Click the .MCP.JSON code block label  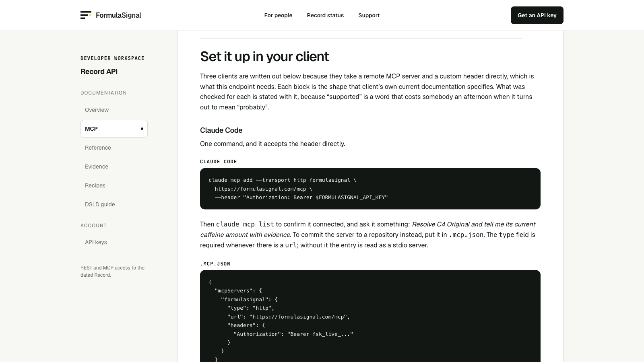(215, 264)
